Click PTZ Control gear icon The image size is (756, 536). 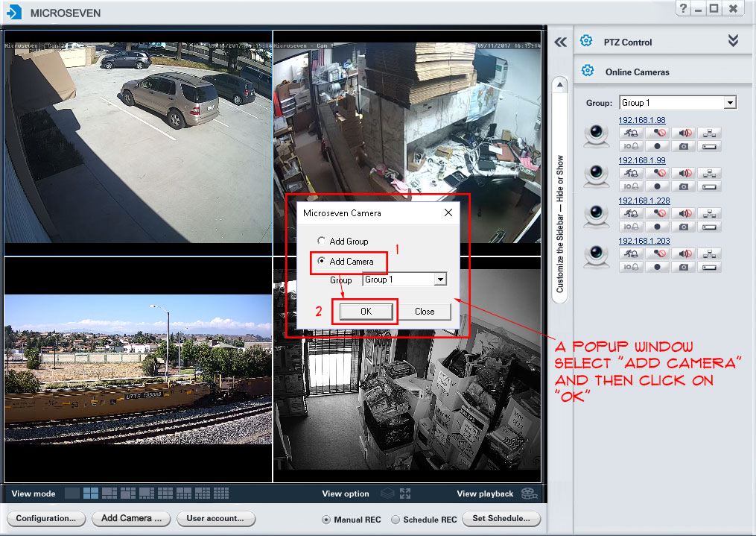coord(586,41)
